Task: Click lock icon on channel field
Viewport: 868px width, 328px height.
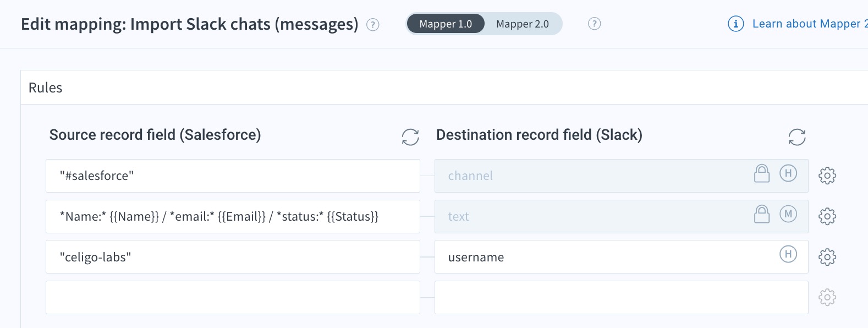Action: tap(762, 173)
